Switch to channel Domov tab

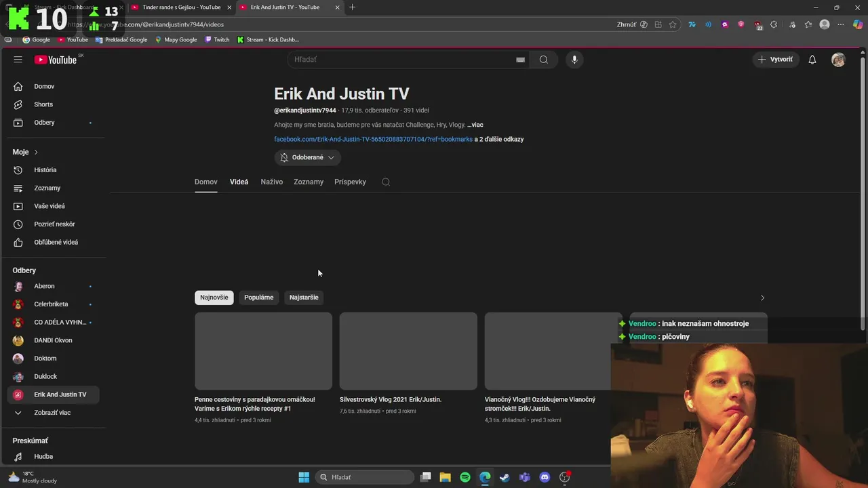(205, 182)
